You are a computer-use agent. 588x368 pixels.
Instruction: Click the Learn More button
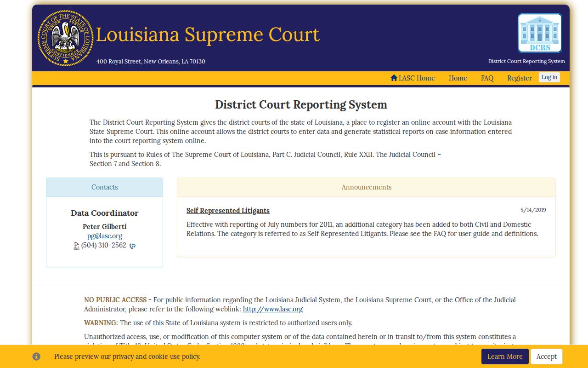[x=505, y=356]
